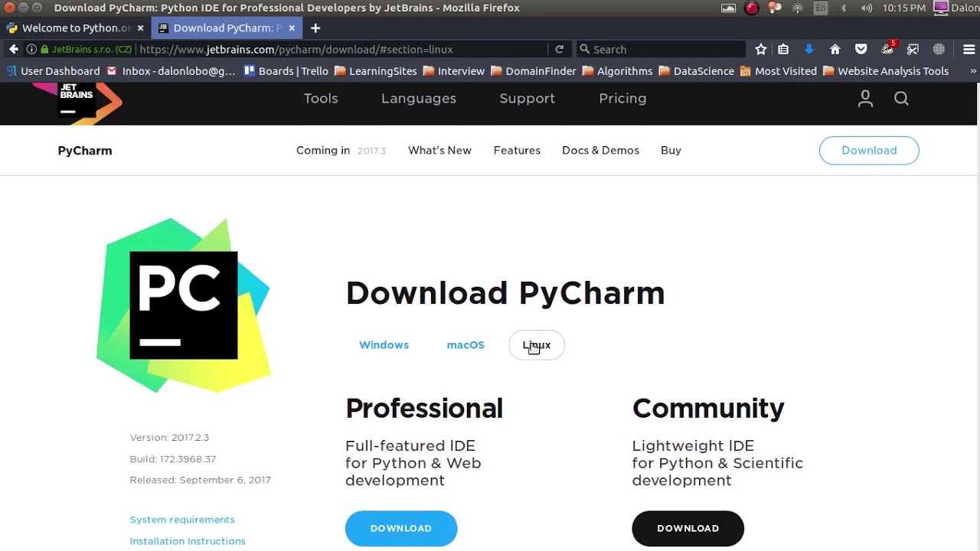The height and width of the screenshot is (551, 980).
Task: Open the Features page
Action: click(x=517, y=151)
